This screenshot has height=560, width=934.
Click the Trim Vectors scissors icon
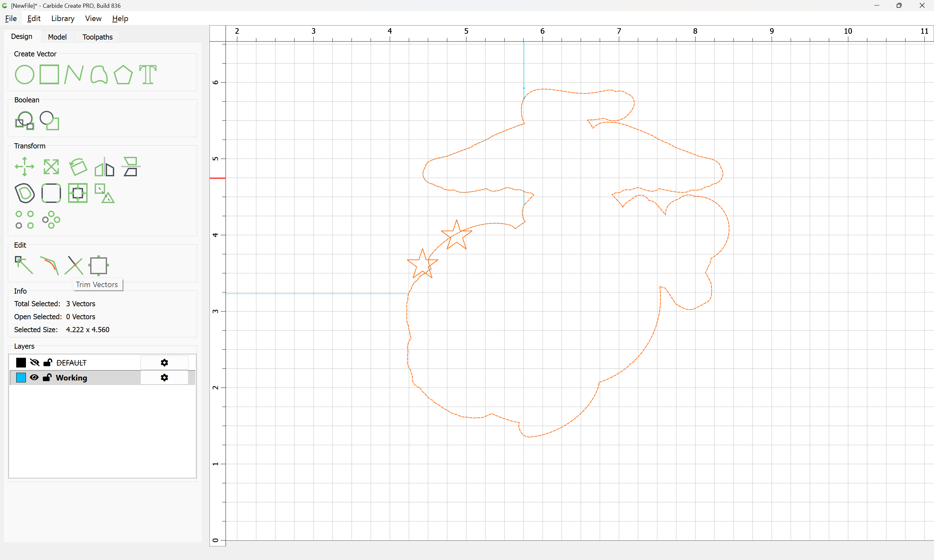click(74, 265)
